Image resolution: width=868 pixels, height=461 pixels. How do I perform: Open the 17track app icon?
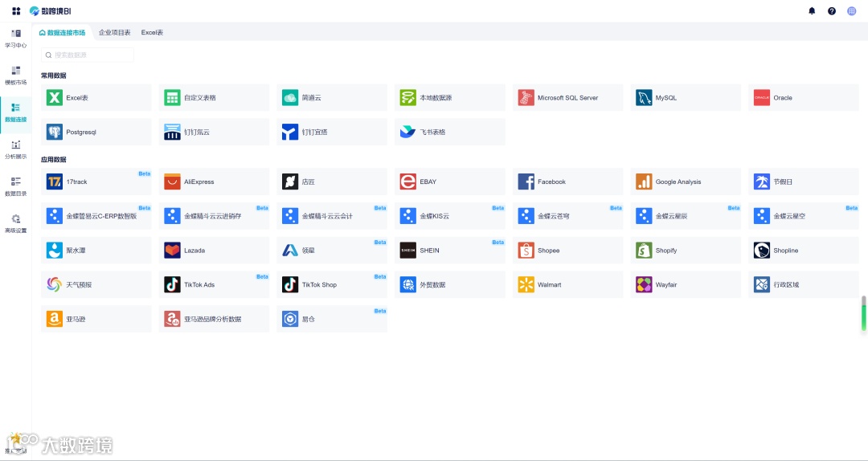point(55,182)
